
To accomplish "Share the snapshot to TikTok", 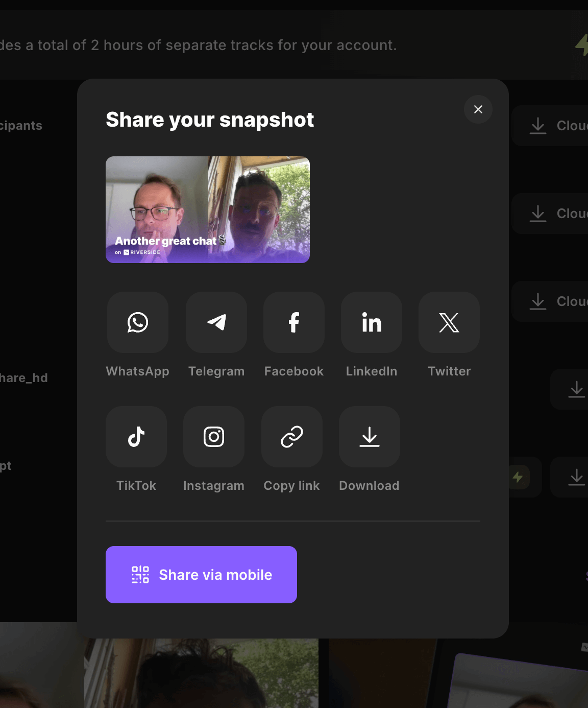I will (136, 437).
